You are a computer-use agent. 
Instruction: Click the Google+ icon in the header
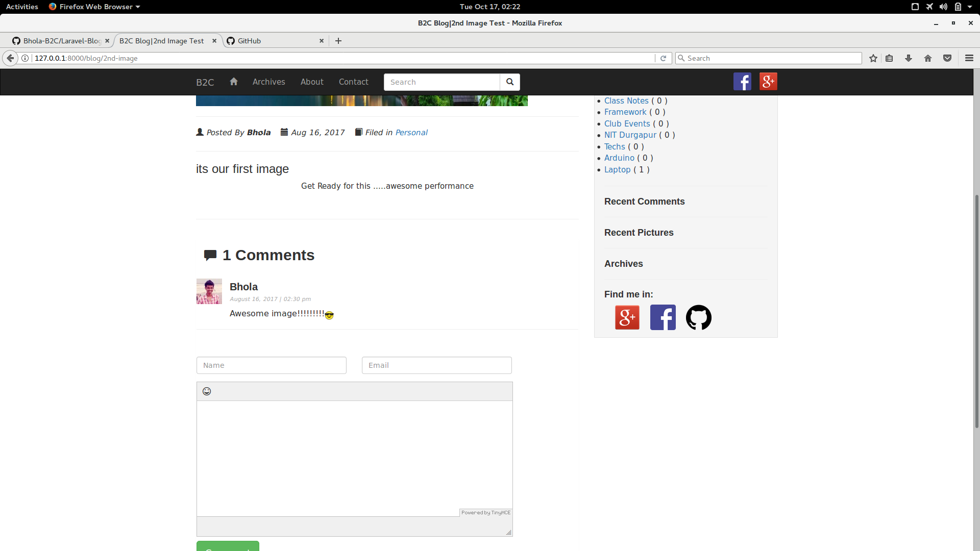768,81
